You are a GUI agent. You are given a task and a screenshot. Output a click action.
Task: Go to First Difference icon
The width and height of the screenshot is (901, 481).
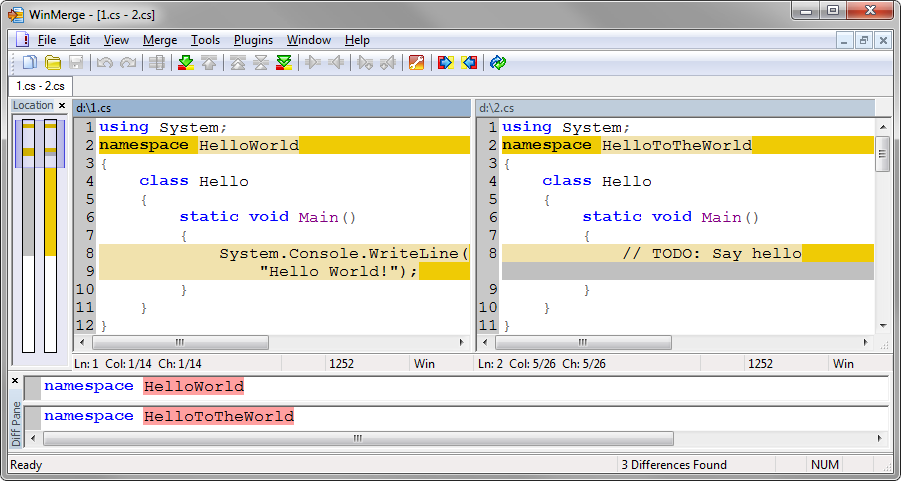pos(237,62)
